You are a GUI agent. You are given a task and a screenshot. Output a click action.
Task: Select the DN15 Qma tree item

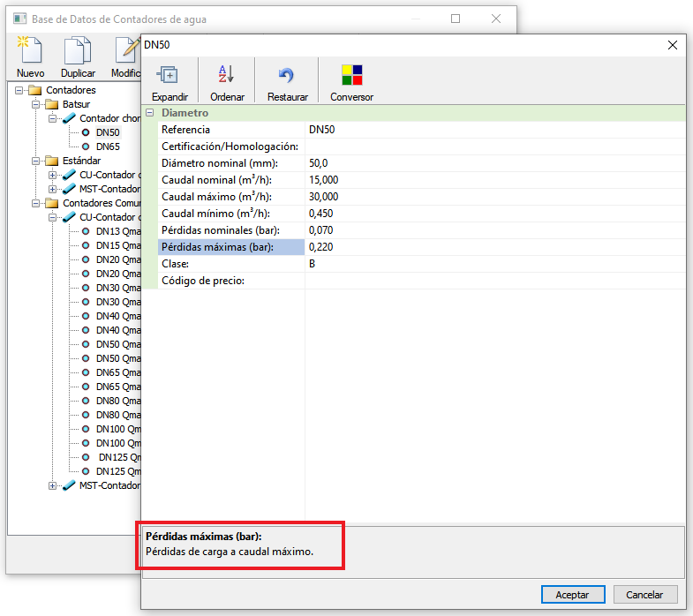click(x=118, y=245)
